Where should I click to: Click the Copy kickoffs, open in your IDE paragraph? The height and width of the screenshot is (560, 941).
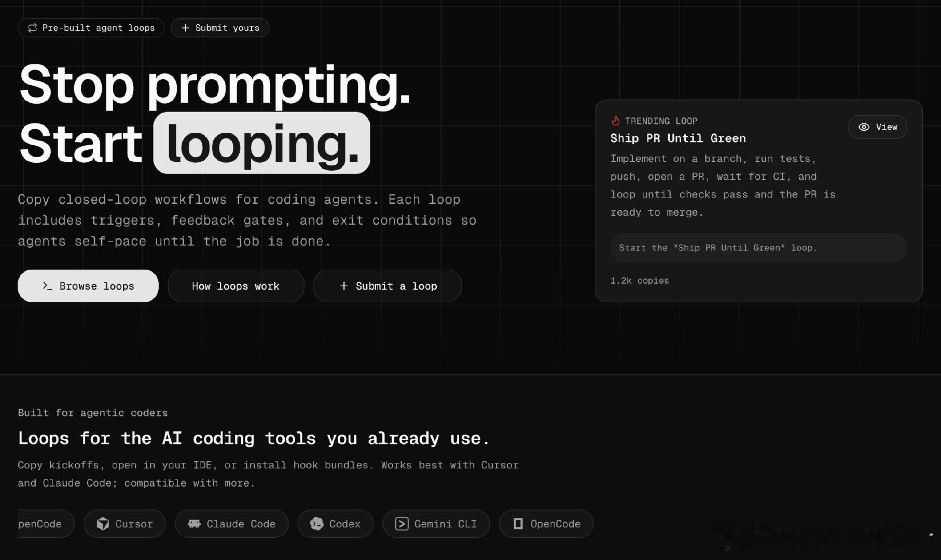pyautogui.click(x=268, y=474)
